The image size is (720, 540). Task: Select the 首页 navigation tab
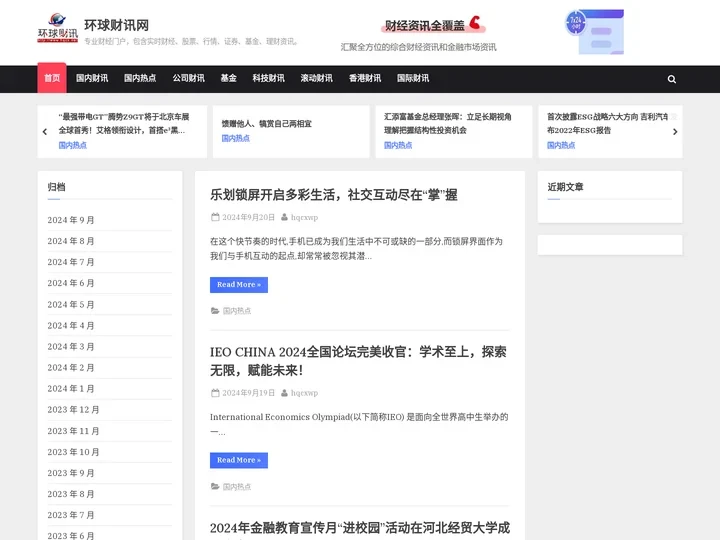[x=52, y=78]
